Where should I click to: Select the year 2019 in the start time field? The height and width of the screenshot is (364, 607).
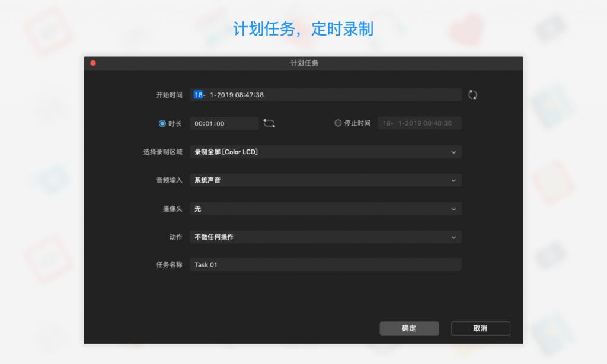[225, 95]
